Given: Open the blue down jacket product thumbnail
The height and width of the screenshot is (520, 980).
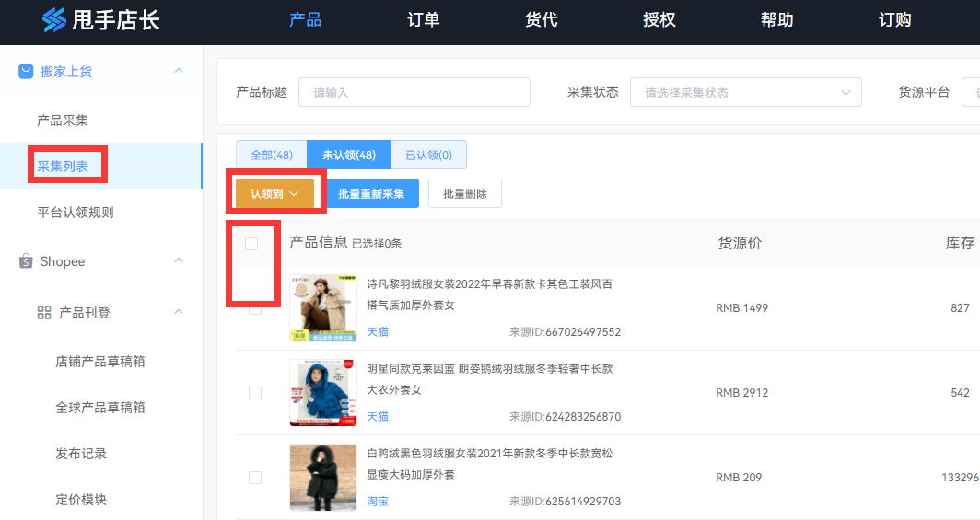Looking at the screenshot, I should tap(322, 393).
